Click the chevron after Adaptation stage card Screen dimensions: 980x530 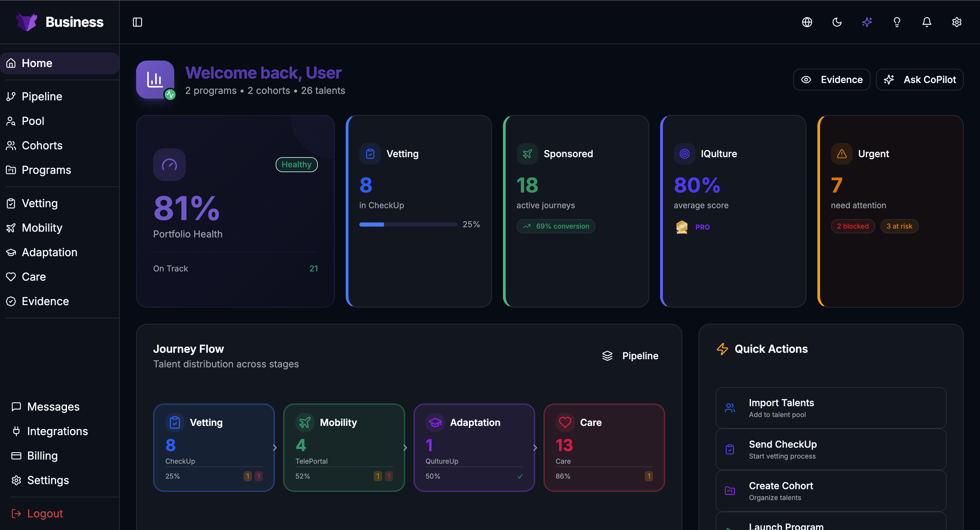click(535, 447)
